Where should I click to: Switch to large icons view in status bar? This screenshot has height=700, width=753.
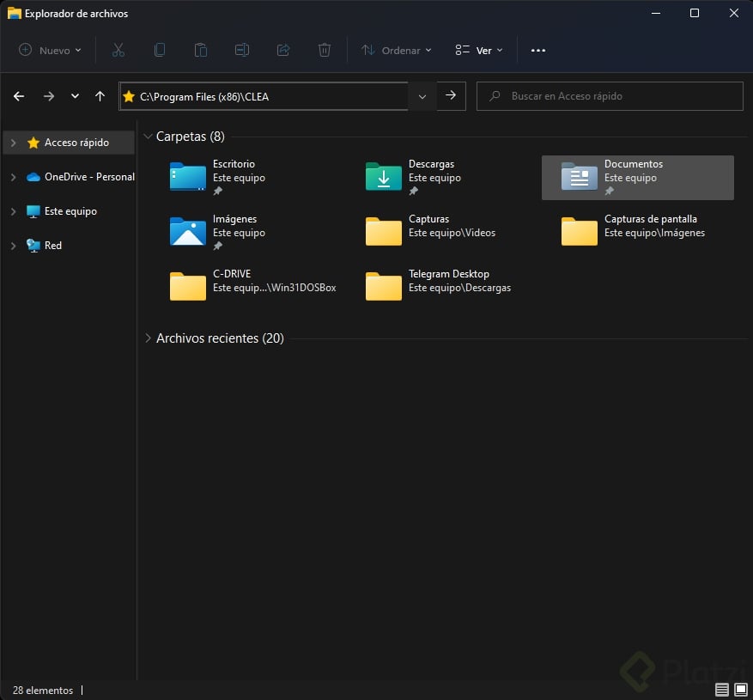(x=741, y=690)
